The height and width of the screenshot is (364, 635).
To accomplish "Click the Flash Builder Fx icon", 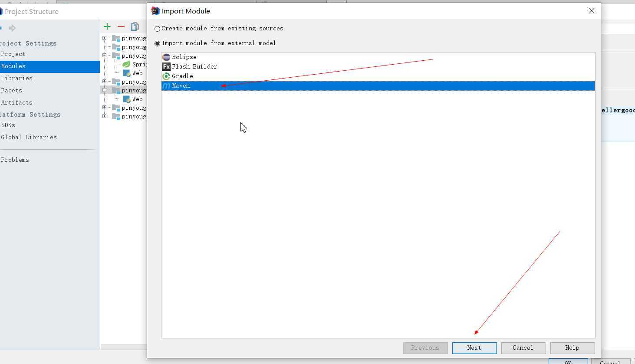I will (x=166, y=66).
